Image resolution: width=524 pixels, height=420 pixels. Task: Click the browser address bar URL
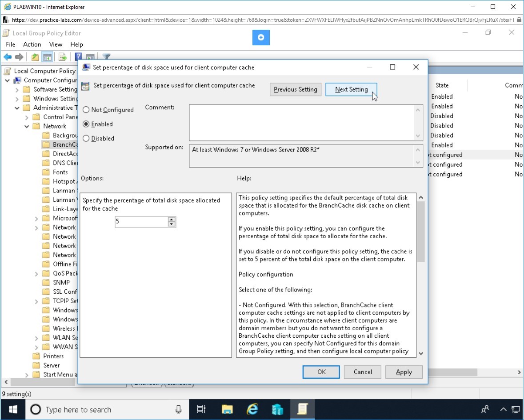click(263, 20)
